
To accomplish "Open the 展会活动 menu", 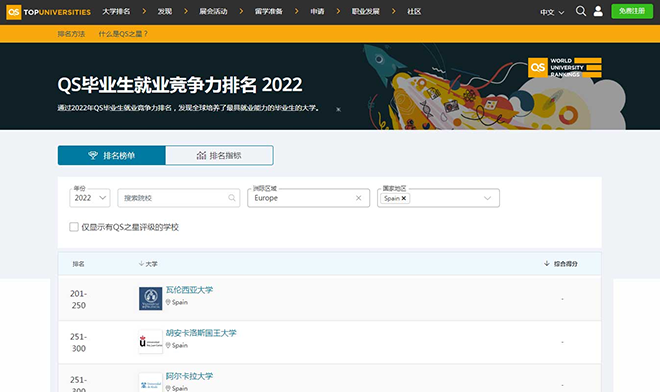I will 213,11.
